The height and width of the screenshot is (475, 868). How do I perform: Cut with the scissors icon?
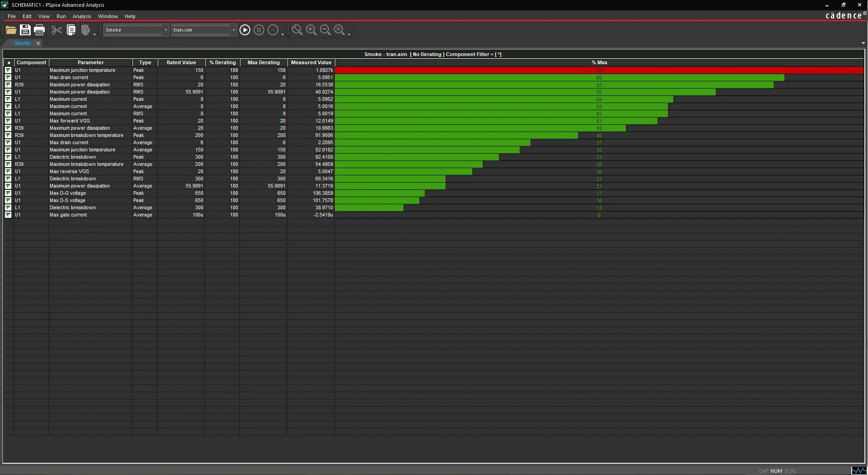pos(56,30)
